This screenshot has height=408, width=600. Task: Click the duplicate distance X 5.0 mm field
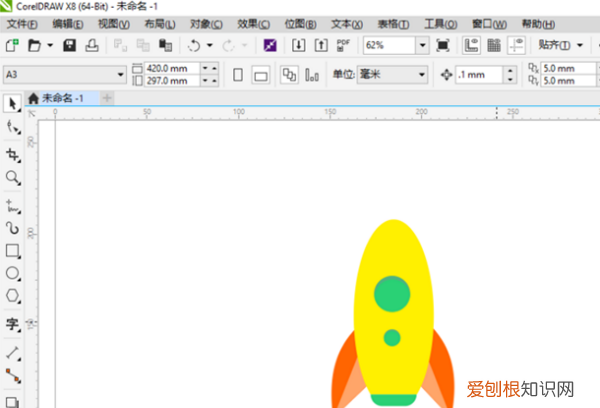click(x=569, y=69)
